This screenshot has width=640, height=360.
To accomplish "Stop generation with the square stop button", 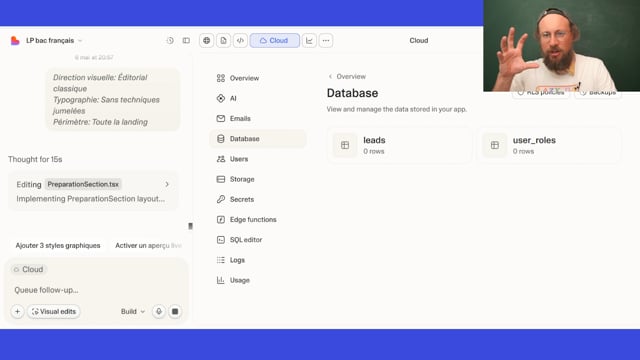I will click(x=175, y=311).
